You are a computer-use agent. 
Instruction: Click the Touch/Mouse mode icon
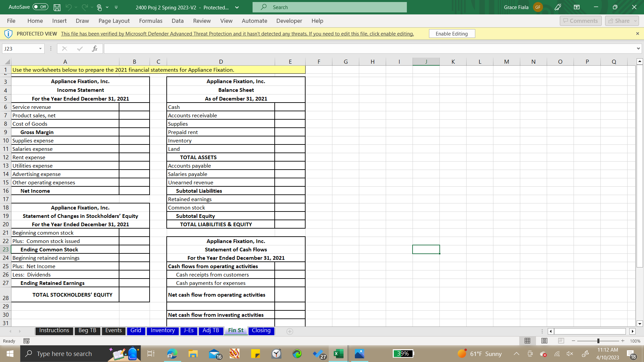coord(99,7)
